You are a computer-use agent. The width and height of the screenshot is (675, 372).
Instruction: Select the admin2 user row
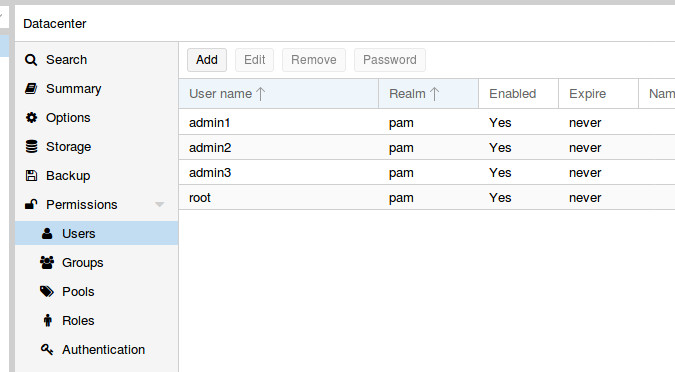427,148
